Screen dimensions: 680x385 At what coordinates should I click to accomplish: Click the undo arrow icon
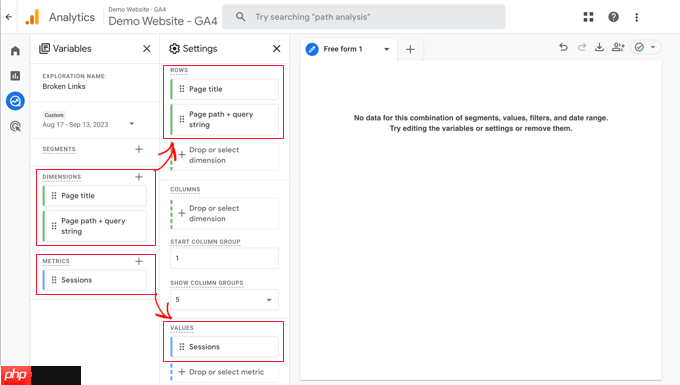[x=563, y=47]
